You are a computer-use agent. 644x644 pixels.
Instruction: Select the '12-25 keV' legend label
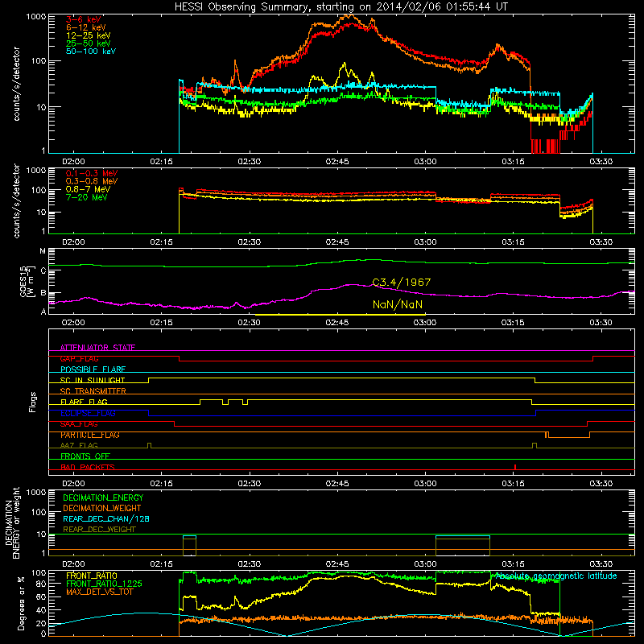[x=89, y=35]
